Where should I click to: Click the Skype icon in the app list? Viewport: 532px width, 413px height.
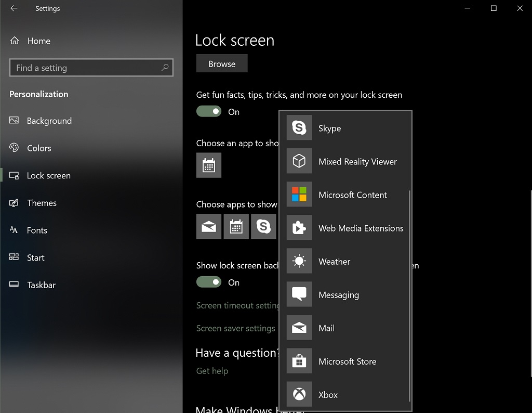coord(299,128)
